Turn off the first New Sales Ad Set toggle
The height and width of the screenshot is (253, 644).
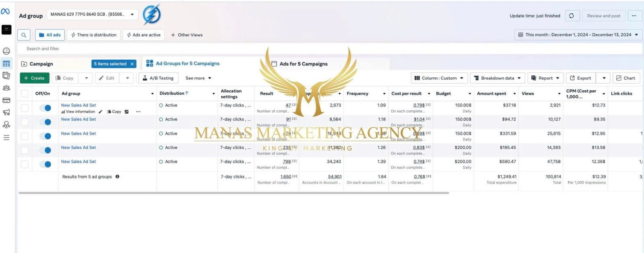[45, 108]
